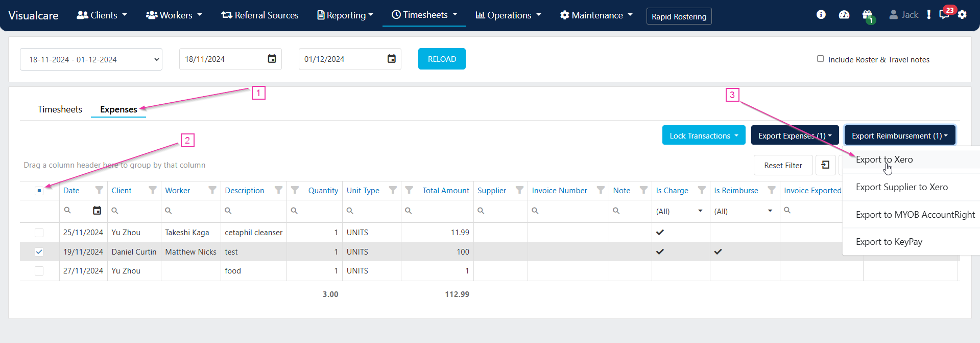The height and width of the screenshot is (343, 980).
Task: Open the Total Amount column filter funnel
Action: pos(409,190)
